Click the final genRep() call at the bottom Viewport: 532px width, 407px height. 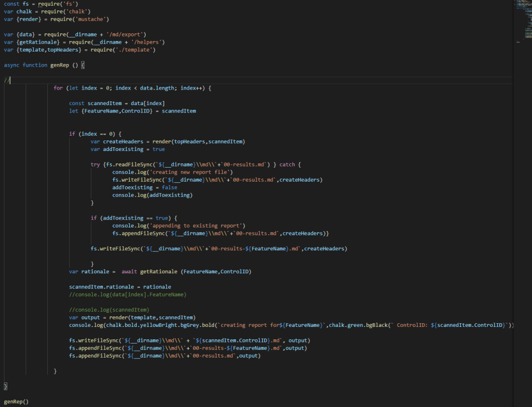pyautogui.click(x=16, y=402)
